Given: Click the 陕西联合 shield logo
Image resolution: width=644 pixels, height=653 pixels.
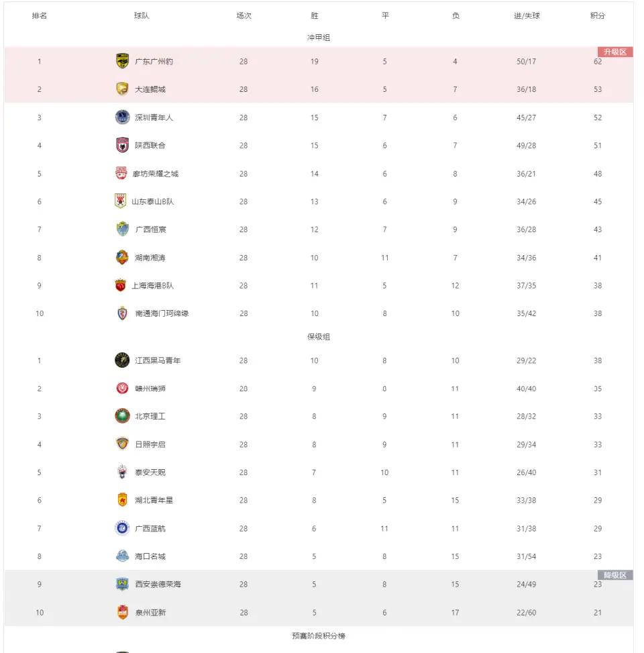Looking at the screenshot, I should (x=122, y=145).
